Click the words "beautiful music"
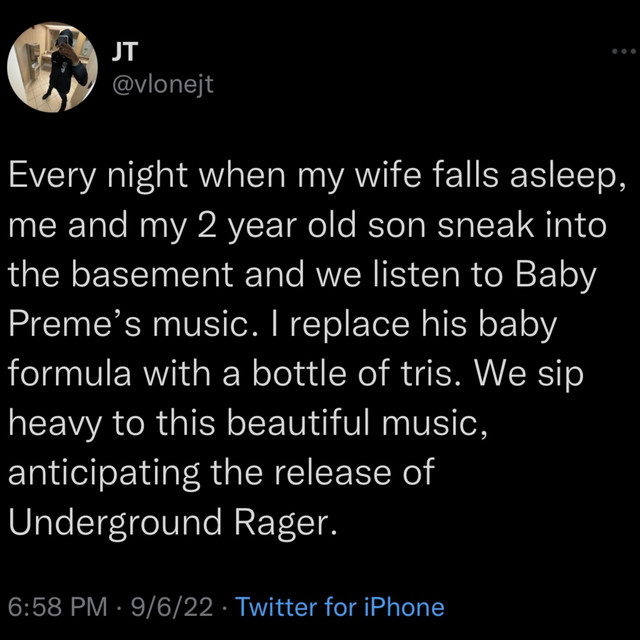 click(x=356, y=423)
